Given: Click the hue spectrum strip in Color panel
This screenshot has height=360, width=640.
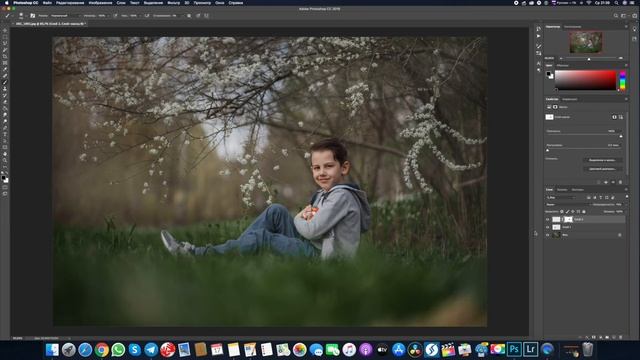Looking at the screenshot, I should [x=622, y=80].
